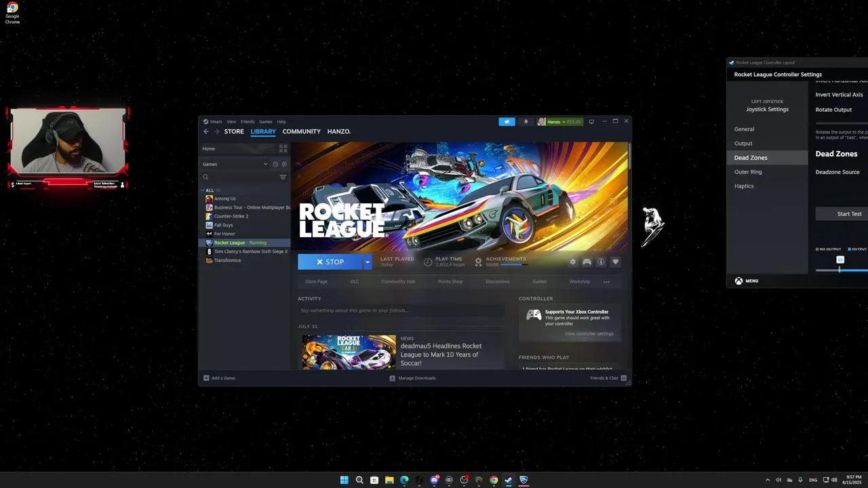Image resolution: width=868 pixels, height=488 pixels.
Task: Open the Steam announcements megaphone button
Action: (507, 122)
